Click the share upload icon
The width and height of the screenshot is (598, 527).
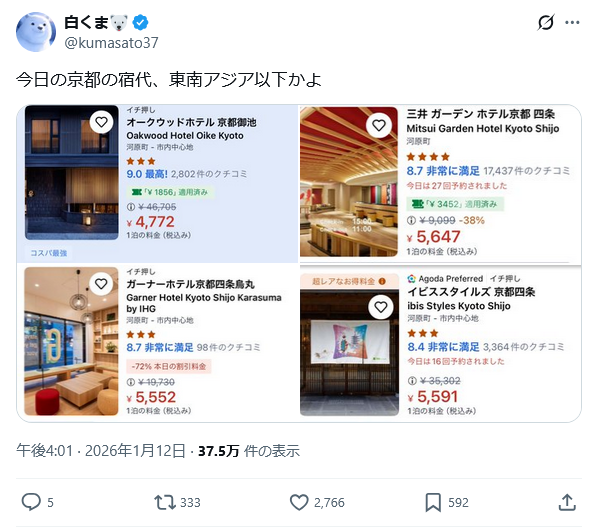[567, 502]
